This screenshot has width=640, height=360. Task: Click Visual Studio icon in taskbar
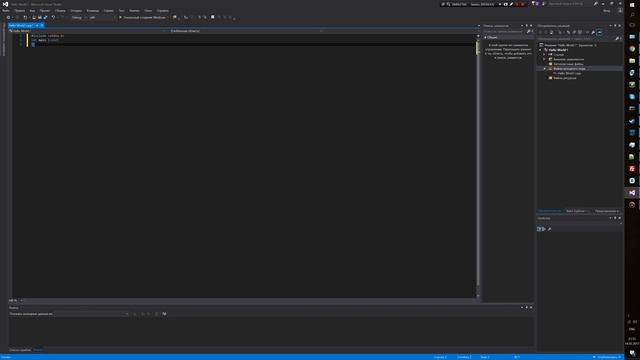632,193
